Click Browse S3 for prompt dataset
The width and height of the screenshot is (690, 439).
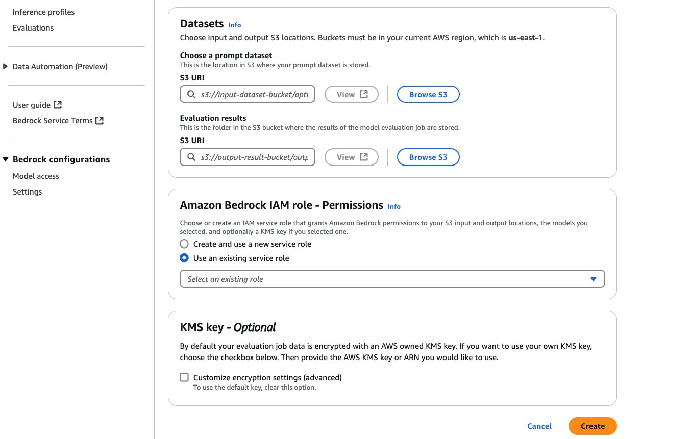428,94
